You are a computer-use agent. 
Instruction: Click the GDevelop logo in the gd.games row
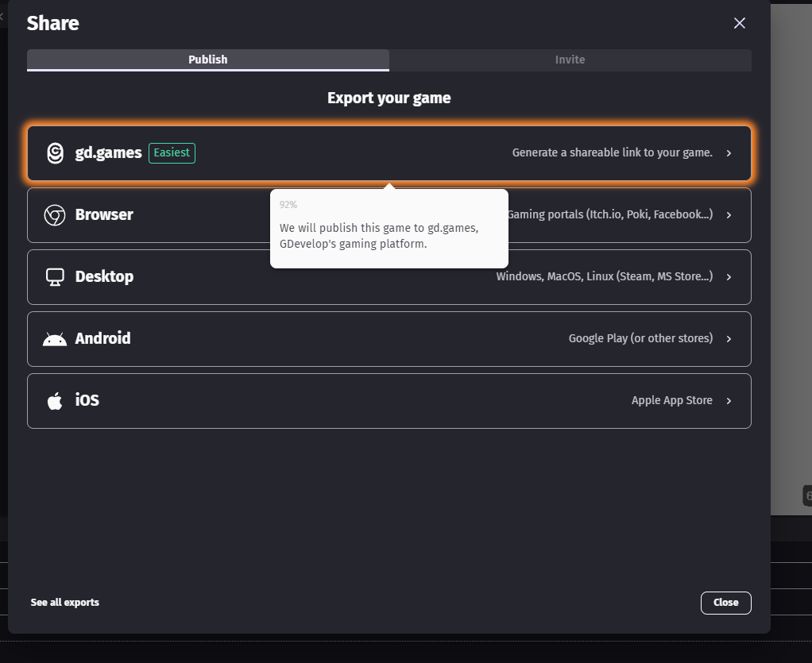click(x=55, y=152)
